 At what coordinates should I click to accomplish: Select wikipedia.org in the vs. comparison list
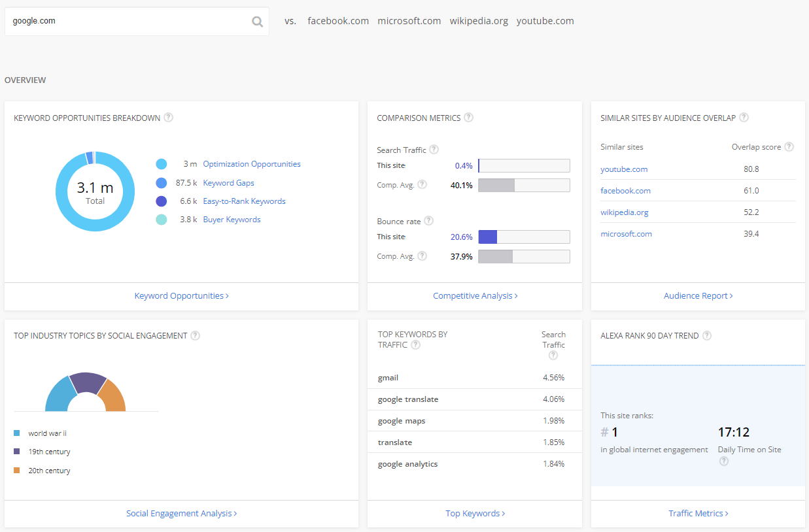pyautogui.click(x=479, y=21)
